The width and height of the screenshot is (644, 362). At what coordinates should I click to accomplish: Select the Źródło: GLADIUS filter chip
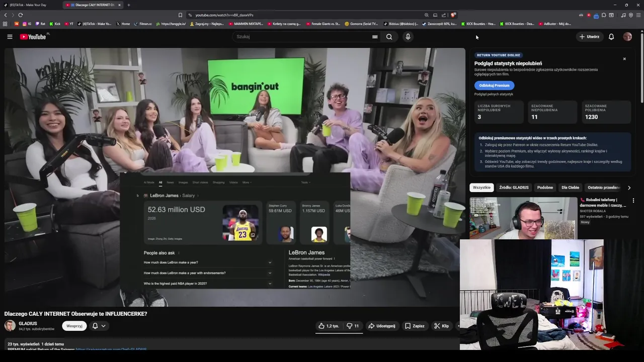tap(514, 188)
